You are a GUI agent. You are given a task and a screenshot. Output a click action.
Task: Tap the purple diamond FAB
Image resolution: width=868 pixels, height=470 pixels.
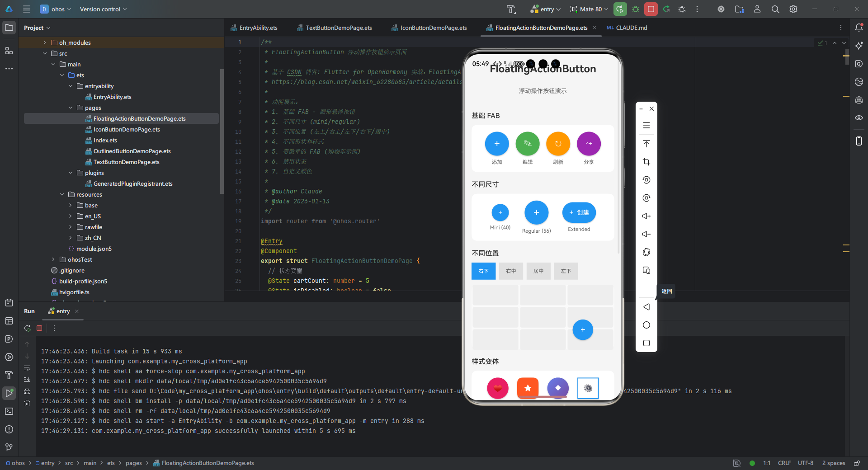point(558,388)
